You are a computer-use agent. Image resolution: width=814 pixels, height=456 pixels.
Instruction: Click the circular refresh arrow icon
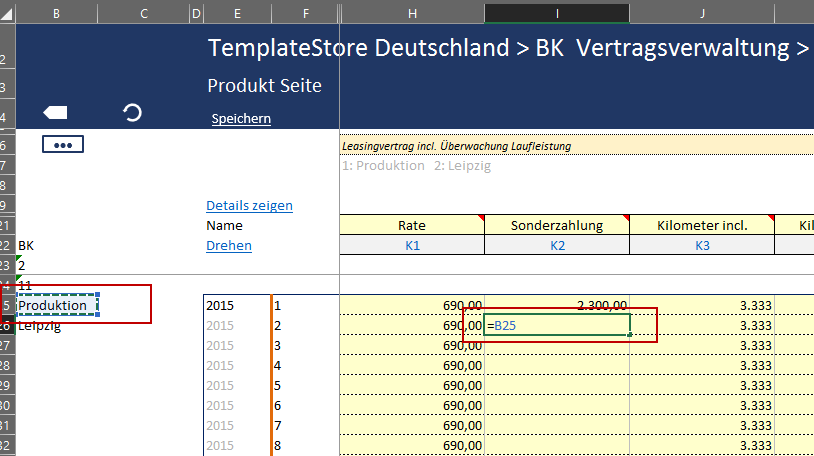click(x=132, y=112)
